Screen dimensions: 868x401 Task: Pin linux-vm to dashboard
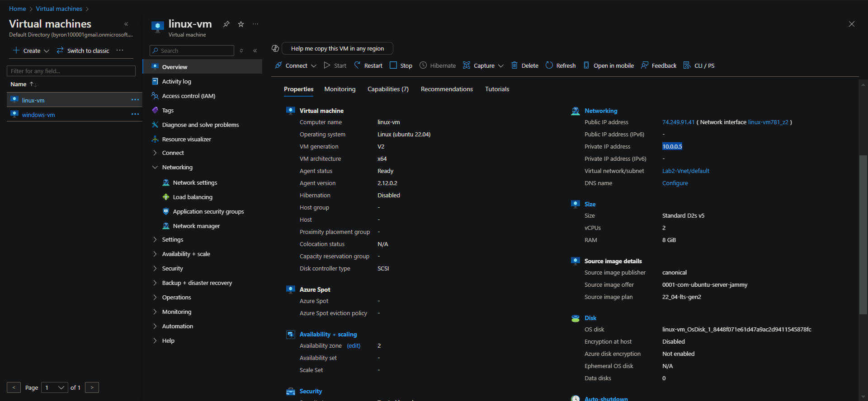[226, 24]
